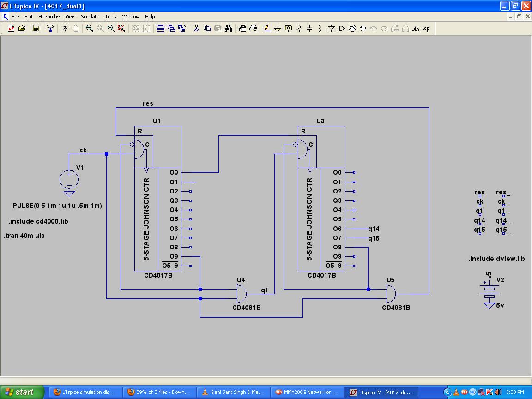
Task: Click LTspice IV taskbar button
Action: (x=381, y=392)
